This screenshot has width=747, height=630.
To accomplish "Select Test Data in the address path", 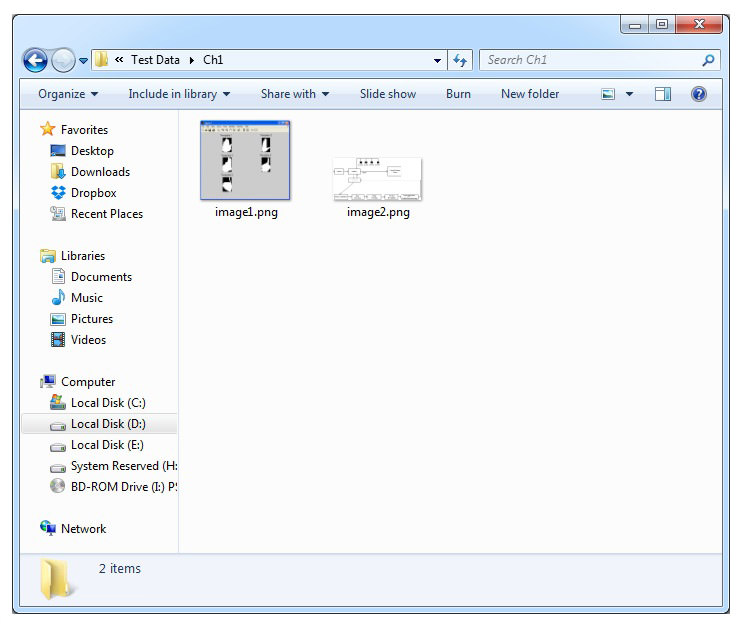I will pos(155,60).
